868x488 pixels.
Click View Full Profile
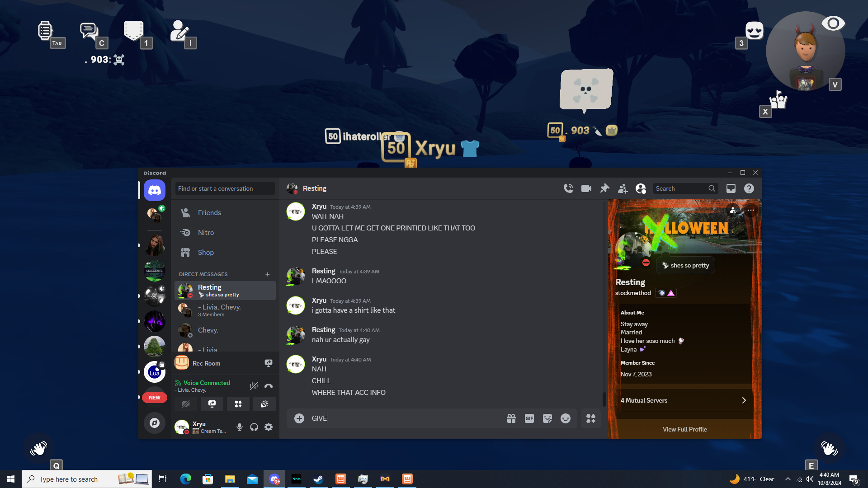pyautogui.click(x=684, y=429)
